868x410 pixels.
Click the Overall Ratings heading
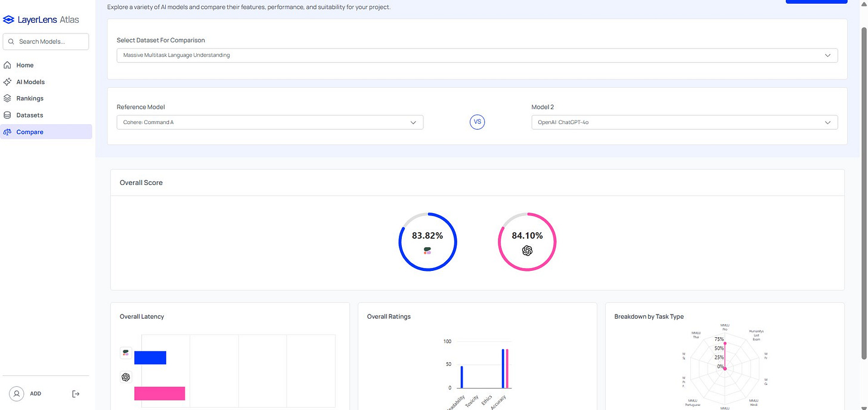[389, 316]
